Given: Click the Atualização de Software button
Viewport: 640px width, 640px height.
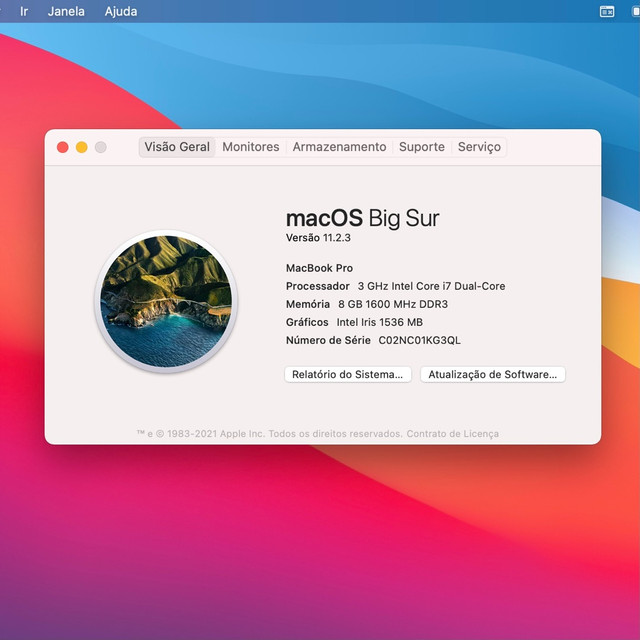Looking at the screenshot, I should point(493,374).
